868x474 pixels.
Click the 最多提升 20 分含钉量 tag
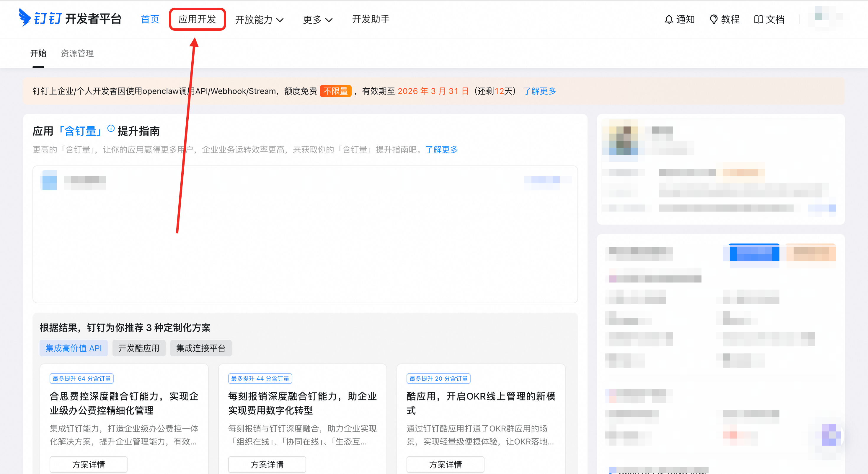click(x=438, y=379)
